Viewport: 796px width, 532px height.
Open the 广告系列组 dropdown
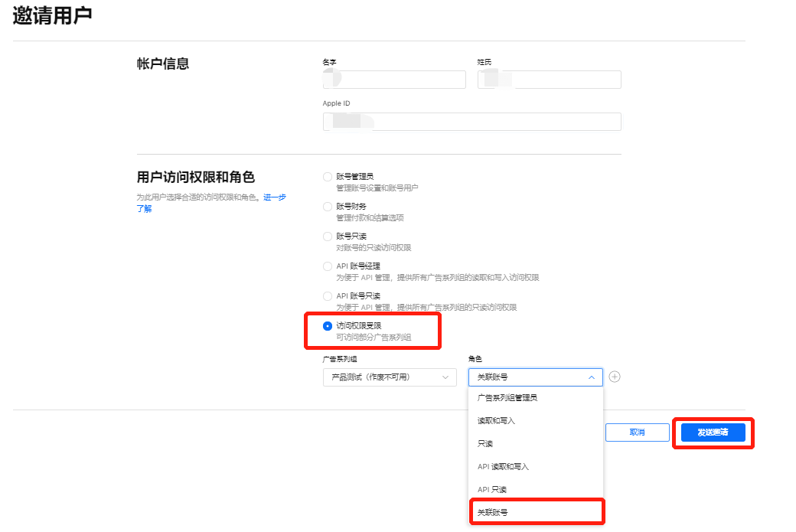pos(390,377)
